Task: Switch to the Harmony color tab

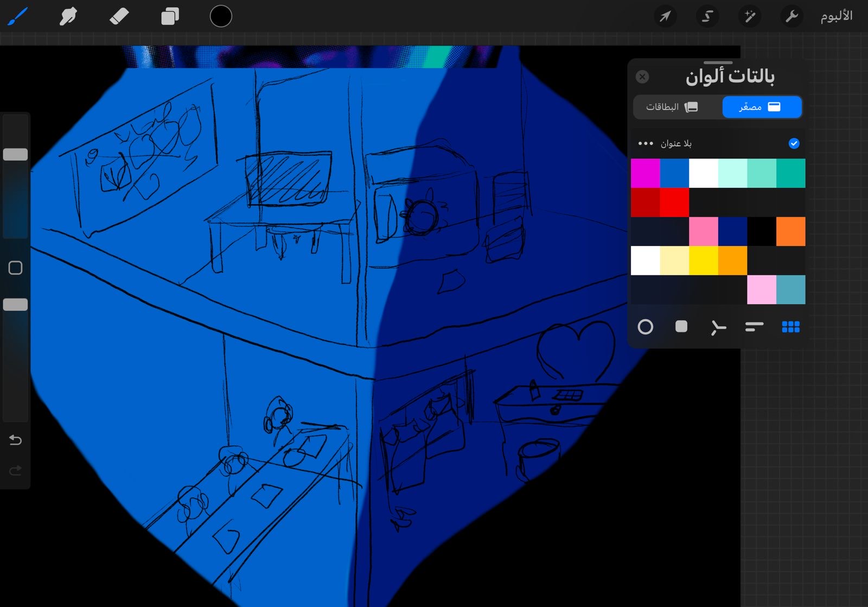Action: (718, 327)
